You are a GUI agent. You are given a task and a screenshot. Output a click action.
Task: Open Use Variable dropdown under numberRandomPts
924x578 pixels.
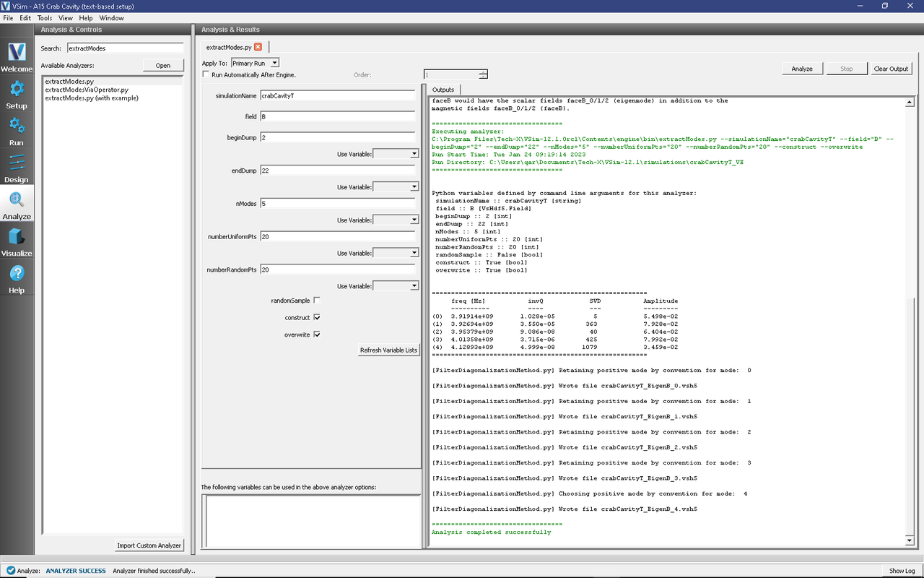[x=396, y=286]
